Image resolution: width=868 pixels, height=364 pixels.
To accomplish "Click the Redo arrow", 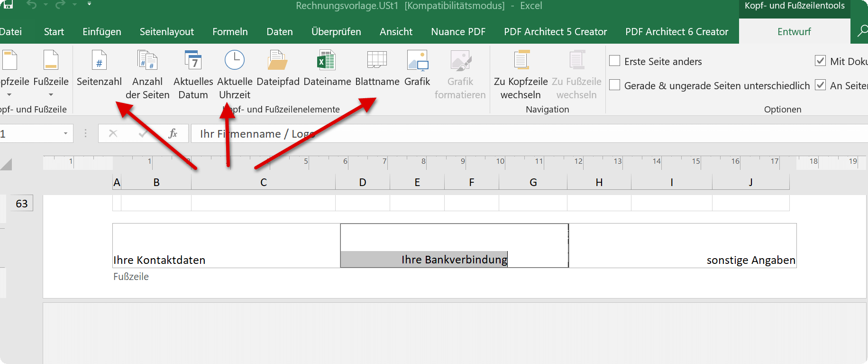I will click(61, 5).
